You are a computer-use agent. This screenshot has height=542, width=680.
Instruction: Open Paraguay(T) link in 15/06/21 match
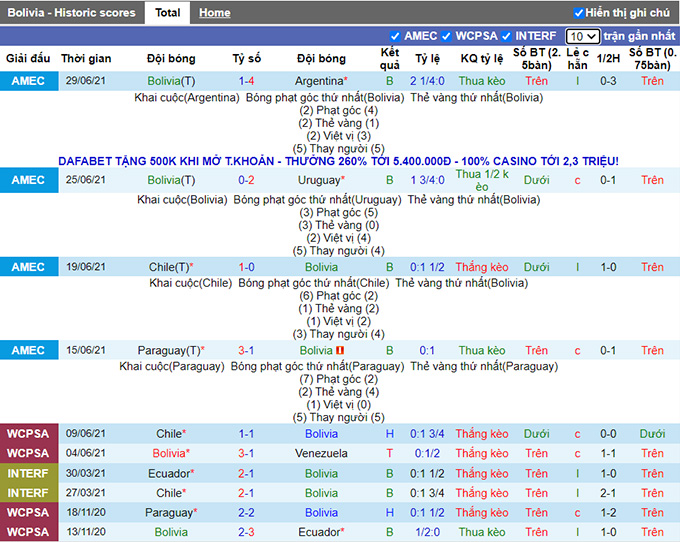169,351
